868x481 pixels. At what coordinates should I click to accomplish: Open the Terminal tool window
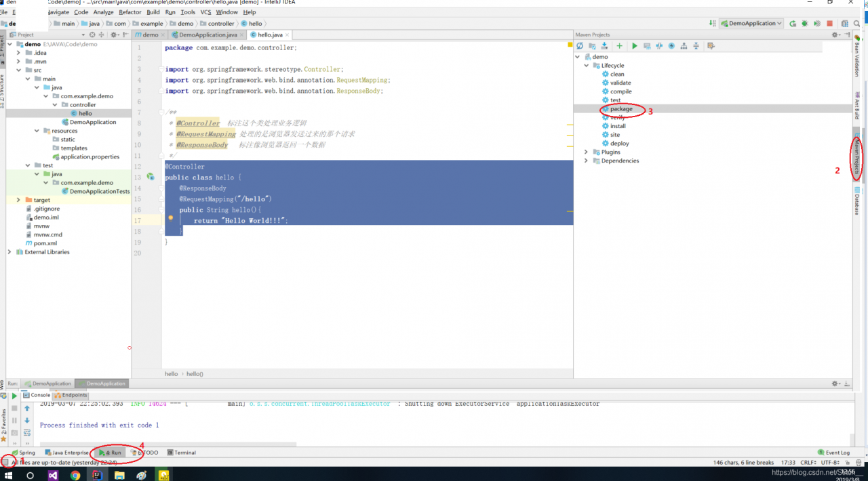pos(181,453)
